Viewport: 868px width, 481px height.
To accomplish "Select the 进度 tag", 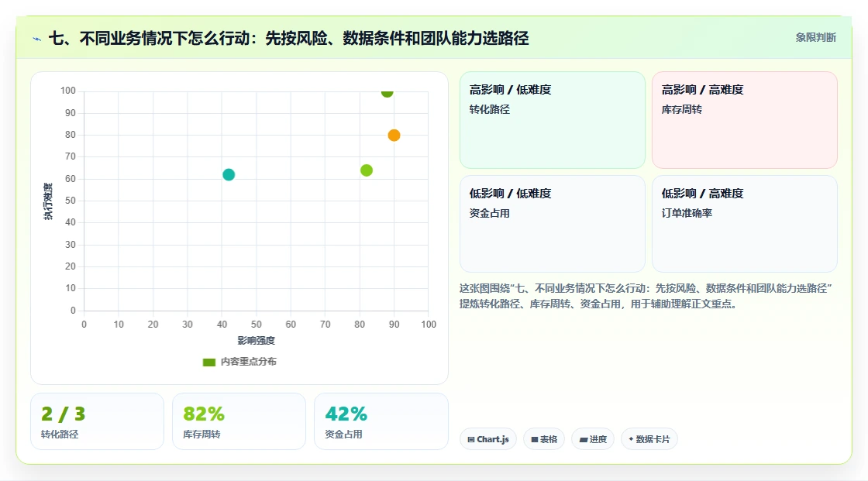I will click(592, 439).
